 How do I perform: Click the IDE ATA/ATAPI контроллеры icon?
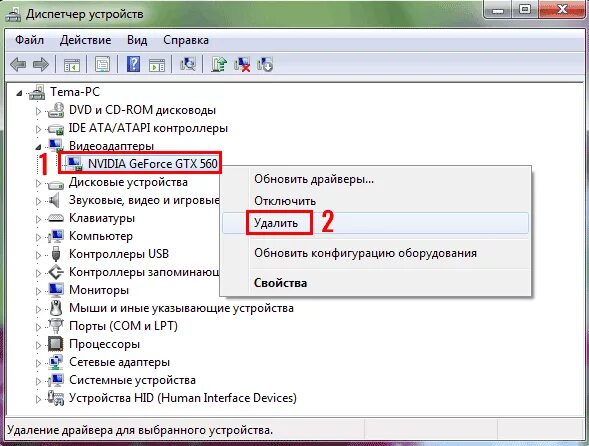click(56, 129)
